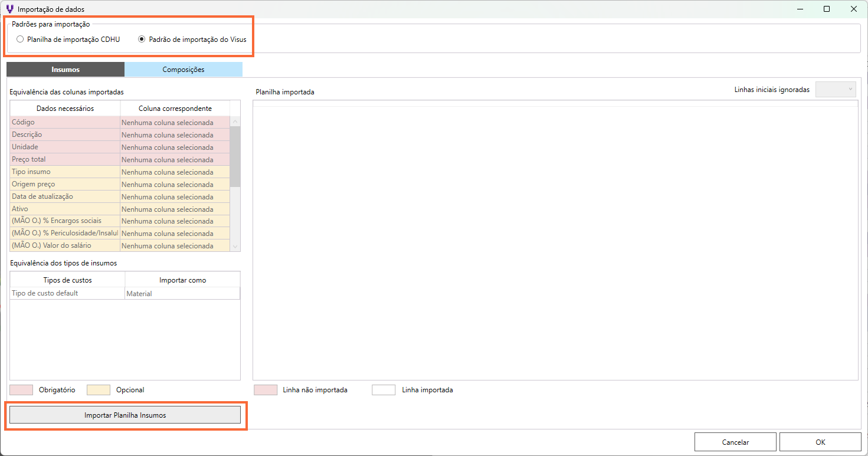Click the pink Obrigatório legend swatch

pos(21,390)
